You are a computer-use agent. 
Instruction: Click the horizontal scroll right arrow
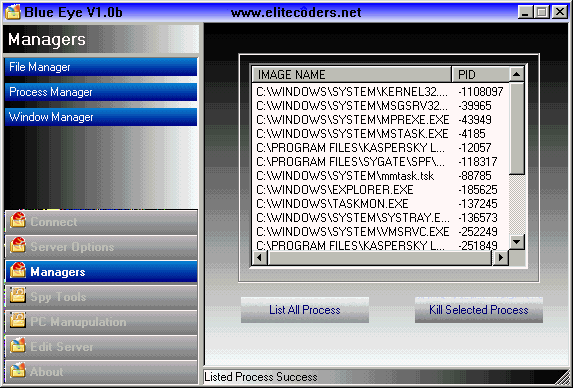tap(501, 258)
